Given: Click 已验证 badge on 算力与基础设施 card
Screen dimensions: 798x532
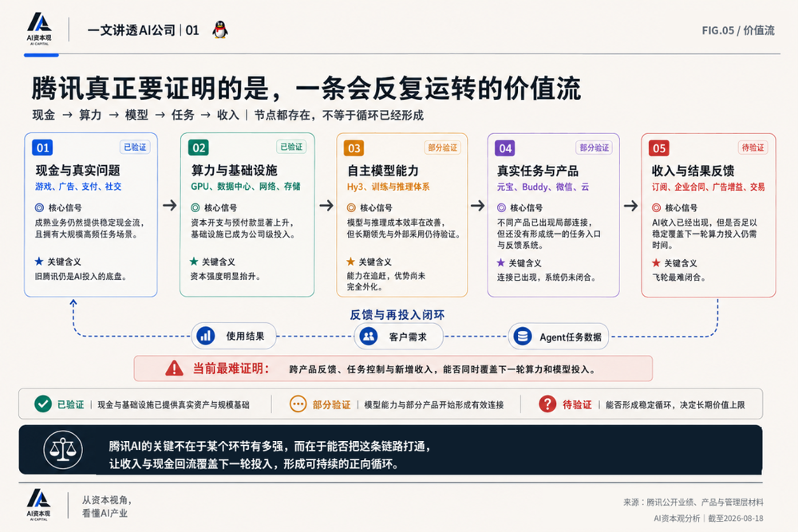Looking at the screenshot, I should 291,147.
